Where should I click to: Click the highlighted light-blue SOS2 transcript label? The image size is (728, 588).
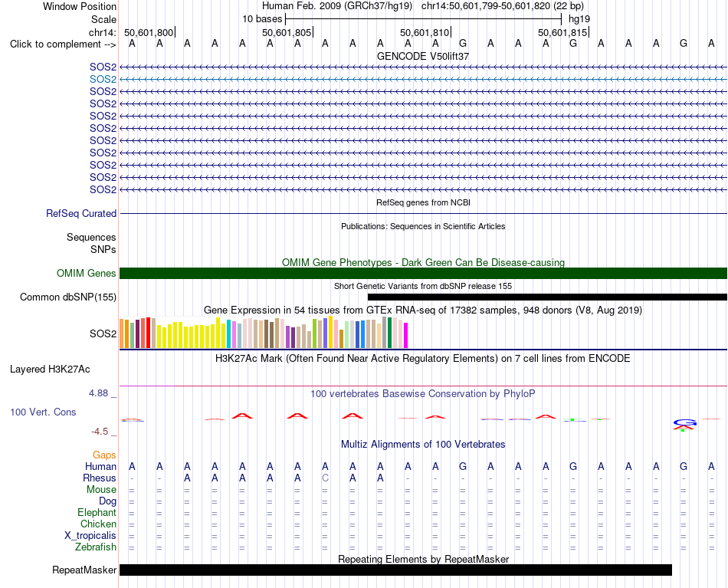tap(103, 80)
